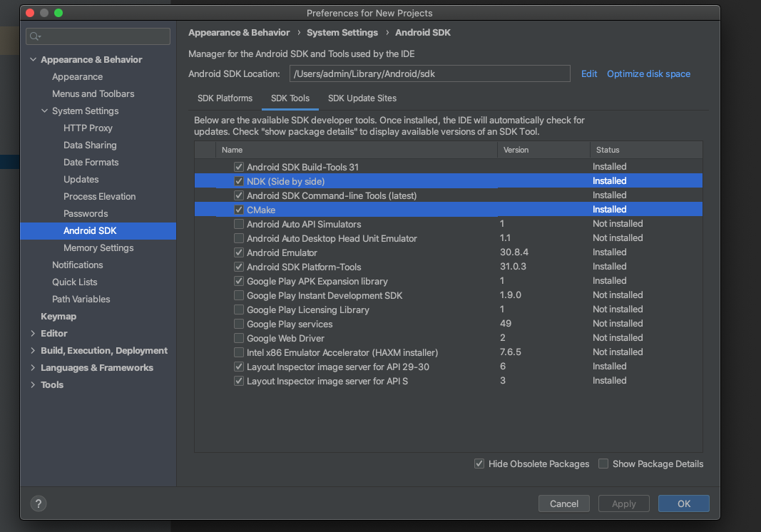Select Date Formats in sidebar
The image size is (761, 532).
pos(91,162)
